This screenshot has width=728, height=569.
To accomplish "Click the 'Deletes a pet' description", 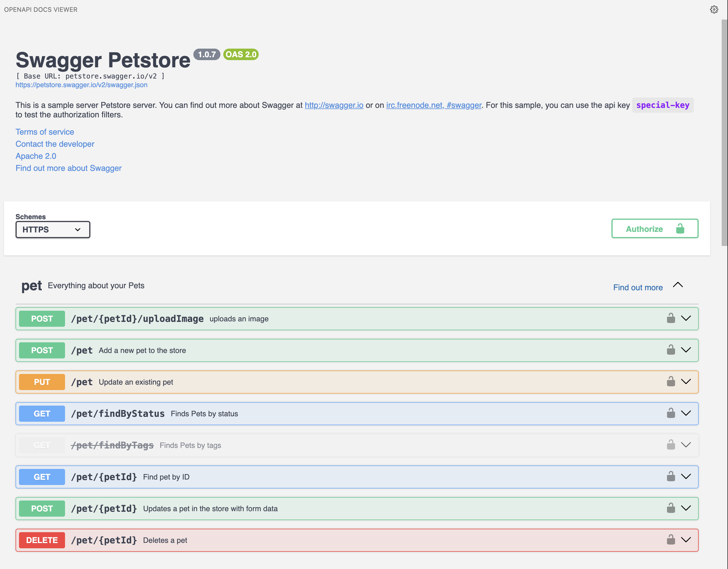I will [165, 540].
